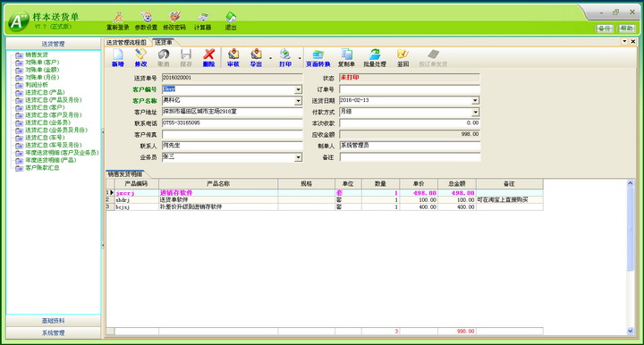Click the 取消 (cancel) toolbar icon
This screenshot has height=345, width=644.
pyautogui.click(x=164, y=58)
